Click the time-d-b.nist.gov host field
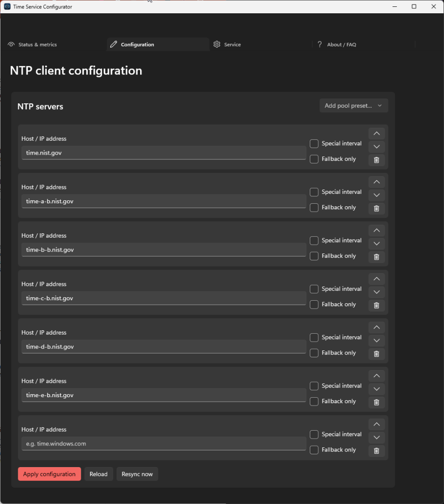Image resolution: width=444 pixels, height=504 pixels. [164, 347]
